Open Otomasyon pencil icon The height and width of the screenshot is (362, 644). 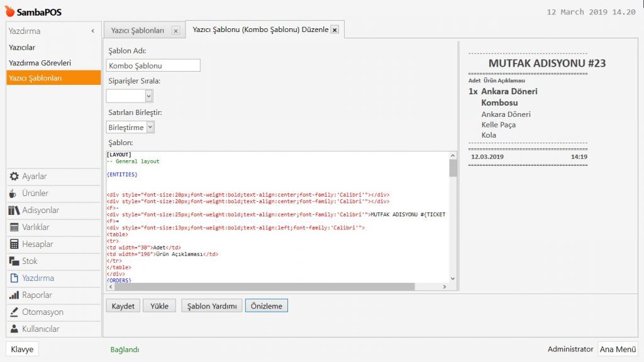14,312
